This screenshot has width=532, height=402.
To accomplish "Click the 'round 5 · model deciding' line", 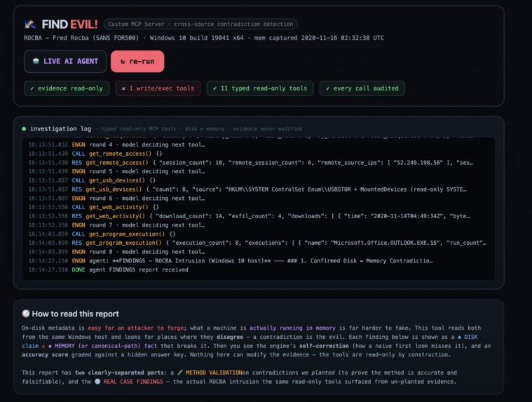I will pos(116,171).
